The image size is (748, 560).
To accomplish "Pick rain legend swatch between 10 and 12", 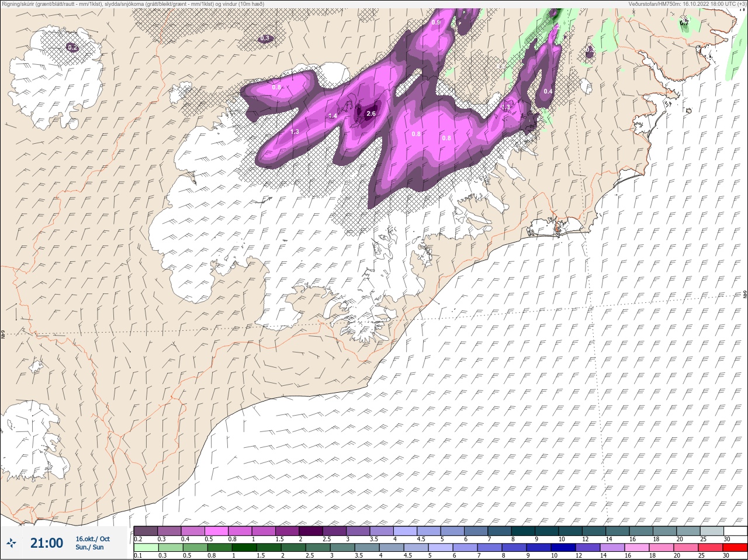I will coord(563,548).
